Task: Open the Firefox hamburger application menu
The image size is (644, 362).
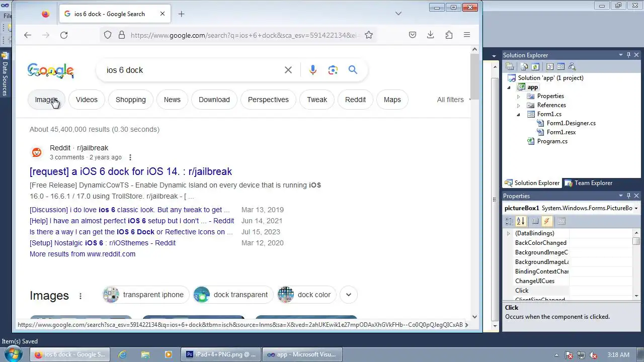Action: coord(467,35)
